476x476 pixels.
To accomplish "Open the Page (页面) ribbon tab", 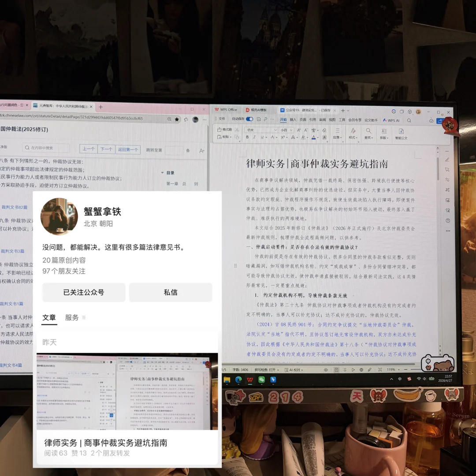I will click(303, 119).
